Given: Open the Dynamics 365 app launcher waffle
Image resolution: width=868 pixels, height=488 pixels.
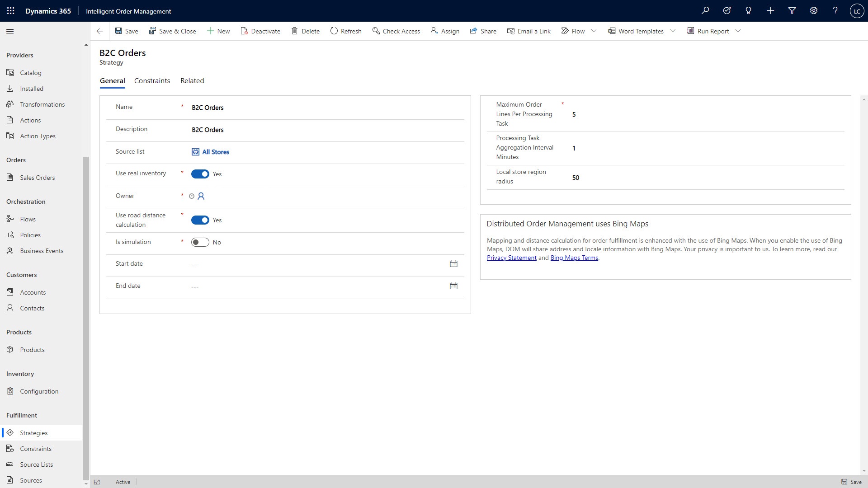Looking at the screenshot, I should coord(10,11).
